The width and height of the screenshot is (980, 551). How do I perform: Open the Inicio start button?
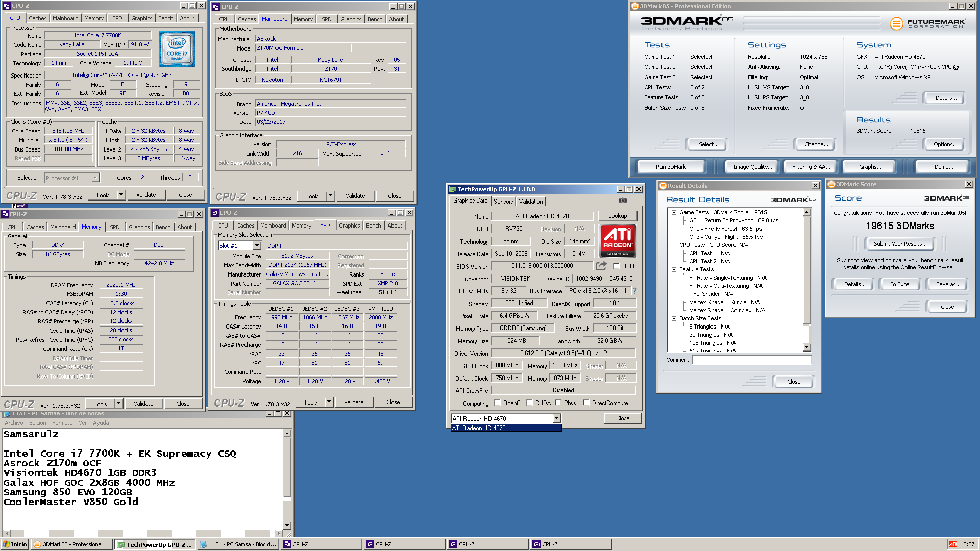tap(15, 544)
